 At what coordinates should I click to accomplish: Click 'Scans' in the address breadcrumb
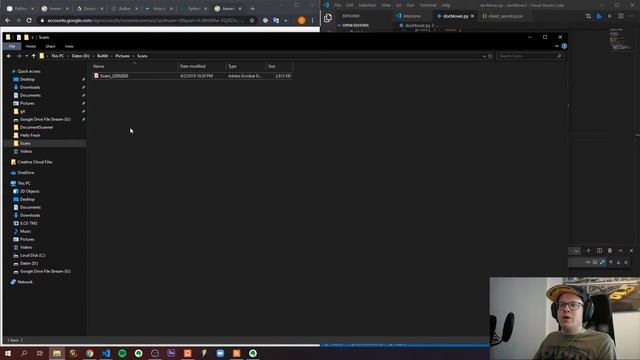[142, 56]
